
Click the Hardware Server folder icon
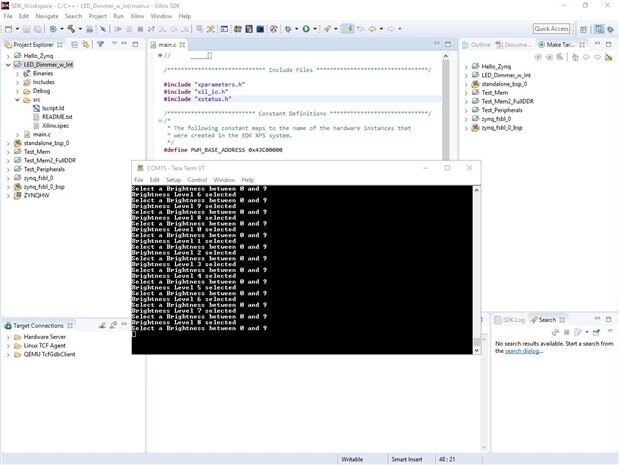[16, 337]
